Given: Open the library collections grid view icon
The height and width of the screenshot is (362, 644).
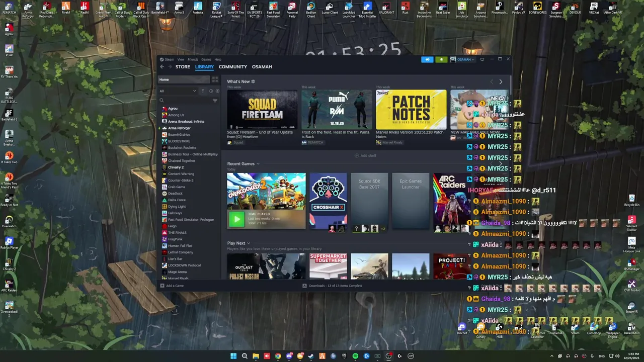Looking at the screenshot, I should (215, 79).
